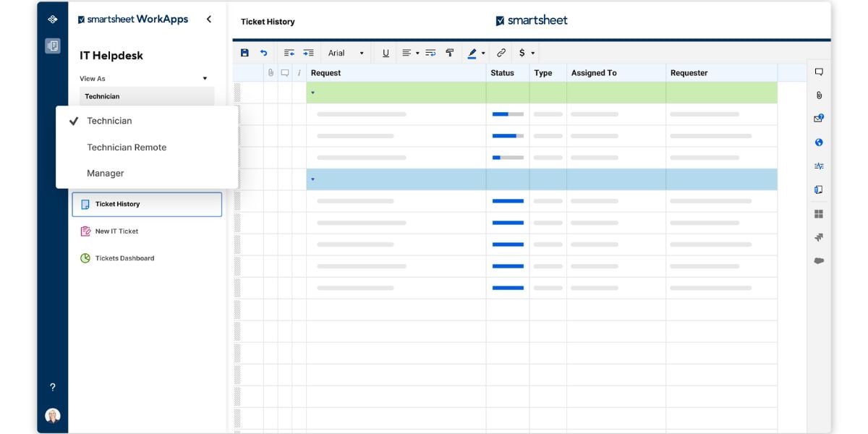Click the Status column header
This screenshot has width=868, height=434.
503,73
